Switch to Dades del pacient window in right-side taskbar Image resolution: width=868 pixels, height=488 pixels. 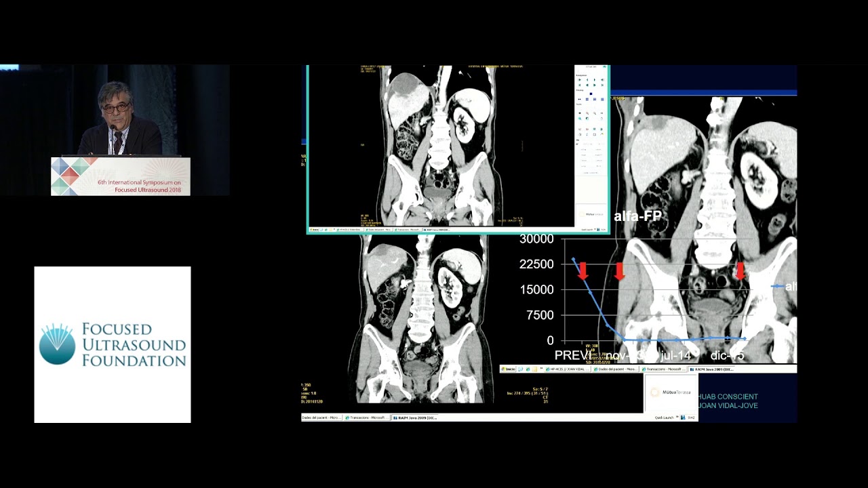(616, 369)
